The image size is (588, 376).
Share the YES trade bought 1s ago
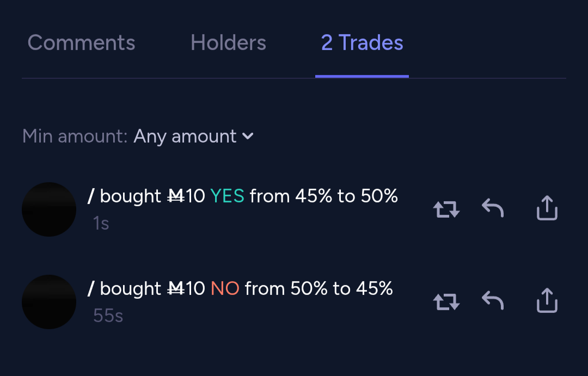pos(547,208)
